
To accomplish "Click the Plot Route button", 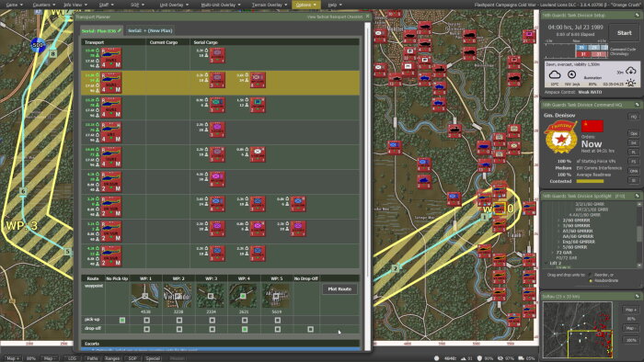I will click(339, 289).
